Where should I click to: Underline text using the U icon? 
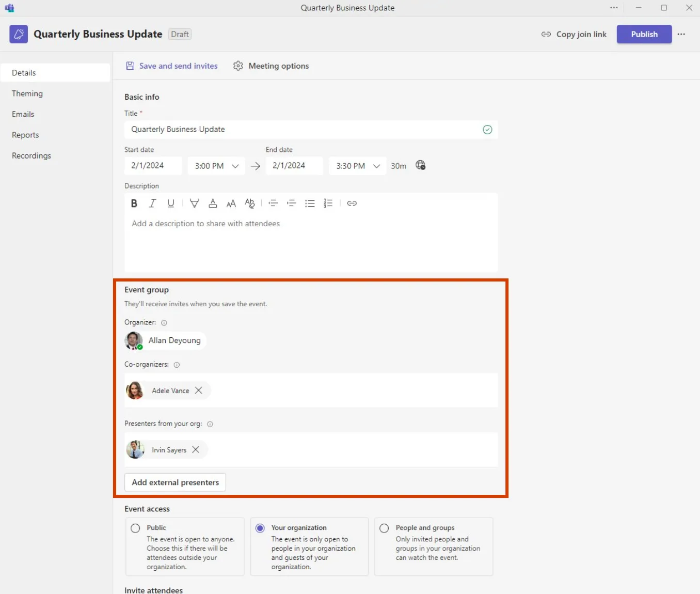tap(171, 204)
